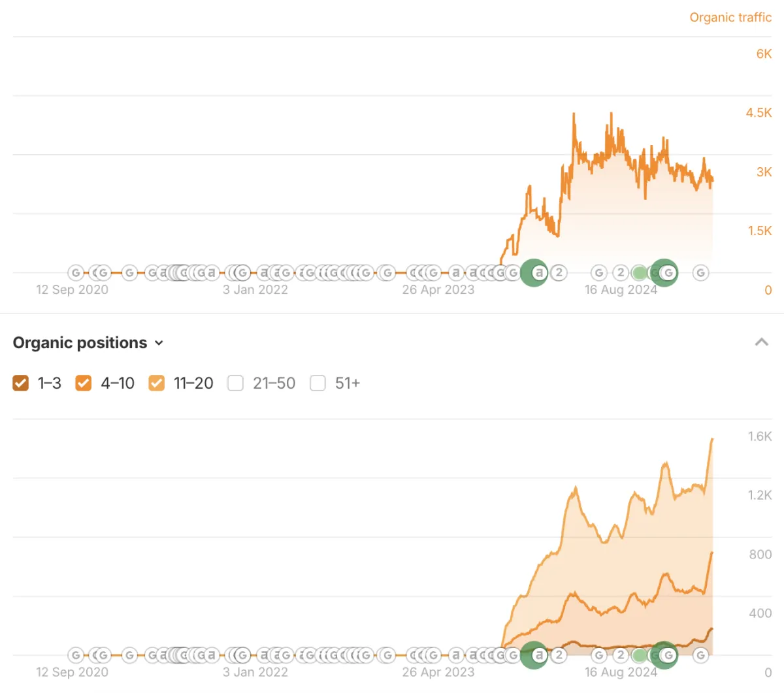Click the '2' marker just left of the small light green dot on the positions chart

(621, 654)
